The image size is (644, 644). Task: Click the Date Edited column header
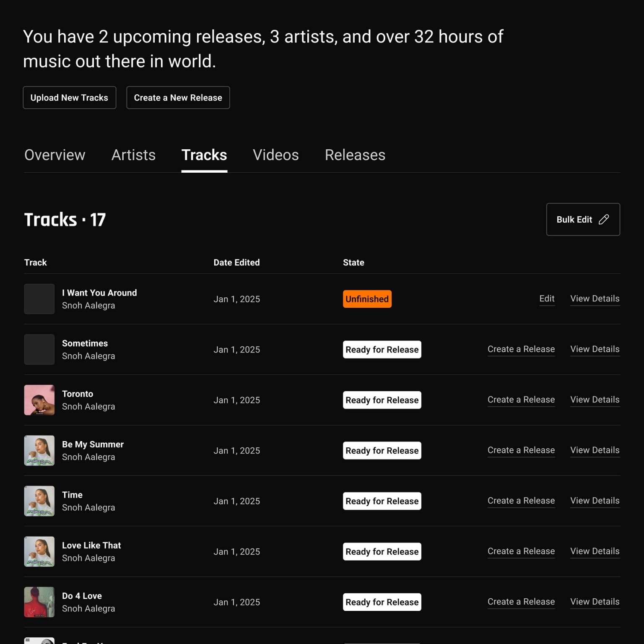236,262
